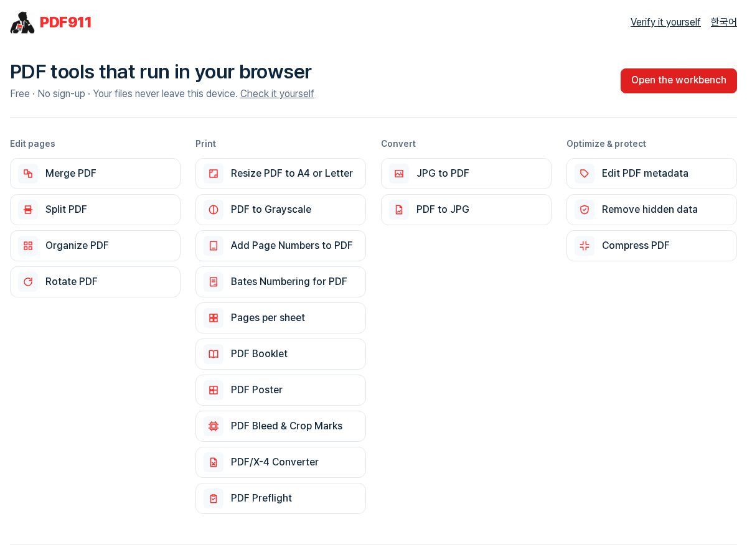Click the main heading about browser PDF tools
The width and height of the screenshot is (747, 560).
pos(161,72)
